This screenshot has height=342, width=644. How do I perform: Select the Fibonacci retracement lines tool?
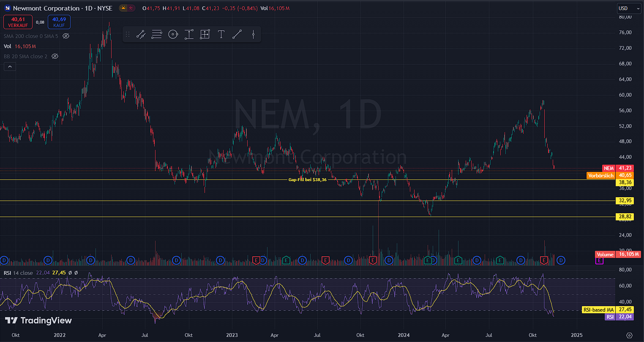(x=157, y=35)
